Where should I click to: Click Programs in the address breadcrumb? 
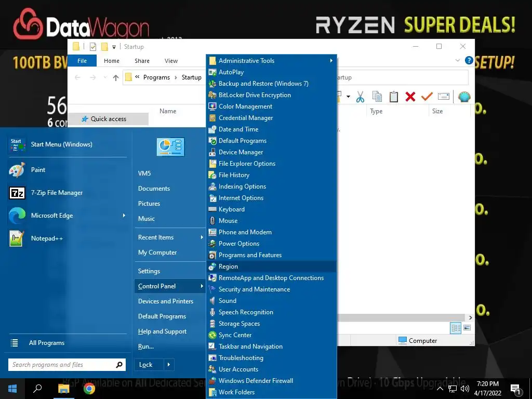(156, 78)
